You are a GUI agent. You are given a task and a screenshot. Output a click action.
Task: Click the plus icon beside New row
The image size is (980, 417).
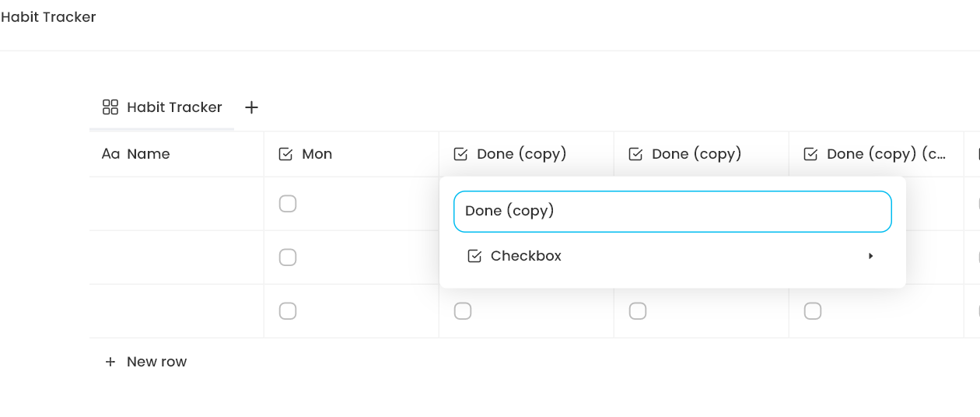coord(110,362)
